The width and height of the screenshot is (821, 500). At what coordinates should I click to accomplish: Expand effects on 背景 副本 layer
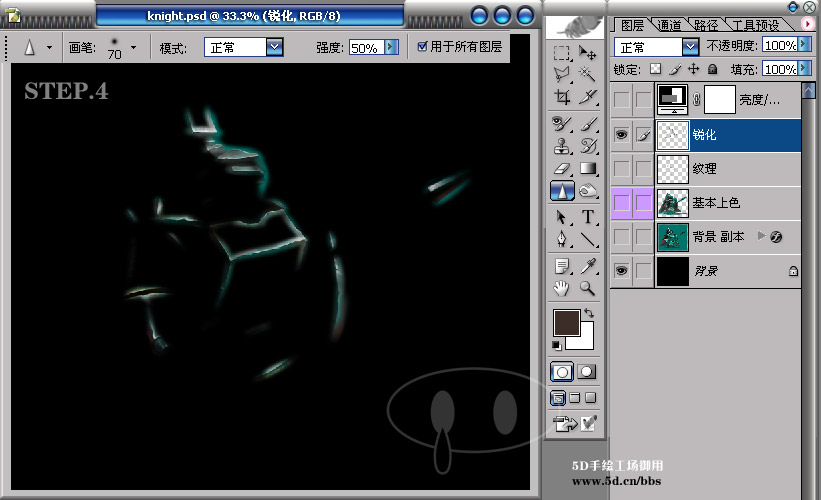(761, 236)
